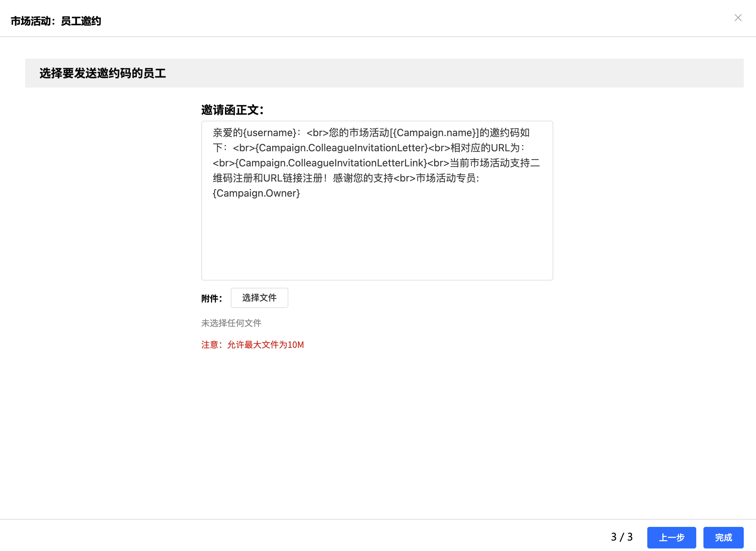Click 市场活动专员 text in the letter body
The height and width of the screenshot is (551, 756).
pyautogui.click(x=446, y=178)
